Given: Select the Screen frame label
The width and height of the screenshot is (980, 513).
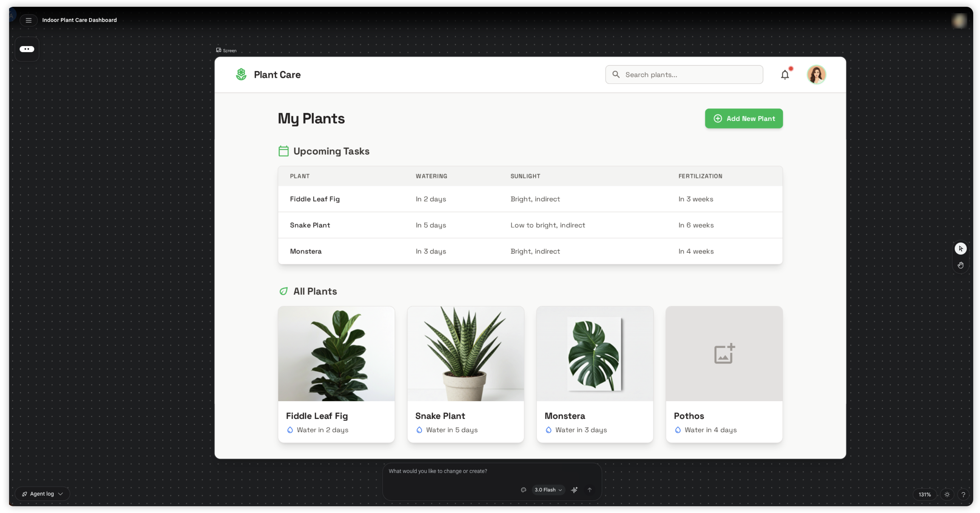Looking at the screenshot, I should pyautogui.click(x=227, y=50).
